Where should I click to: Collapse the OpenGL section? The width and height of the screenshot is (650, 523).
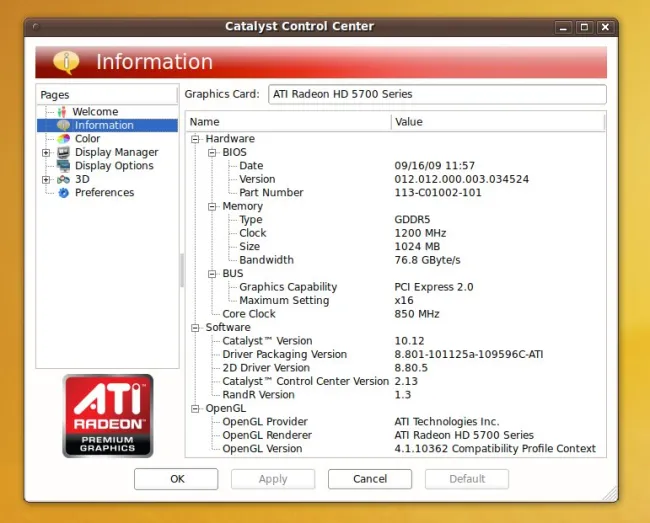196,409
